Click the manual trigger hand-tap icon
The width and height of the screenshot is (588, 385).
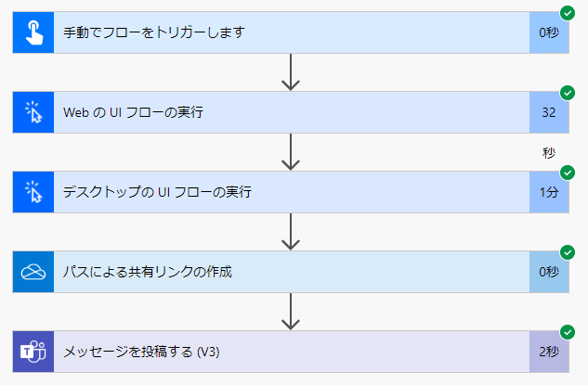coord(33,32)
